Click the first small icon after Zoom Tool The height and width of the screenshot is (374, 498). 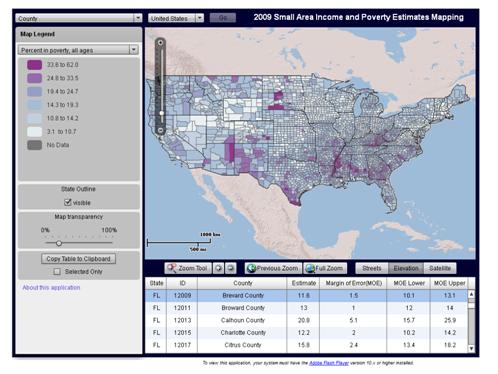[x=219, y=268]
